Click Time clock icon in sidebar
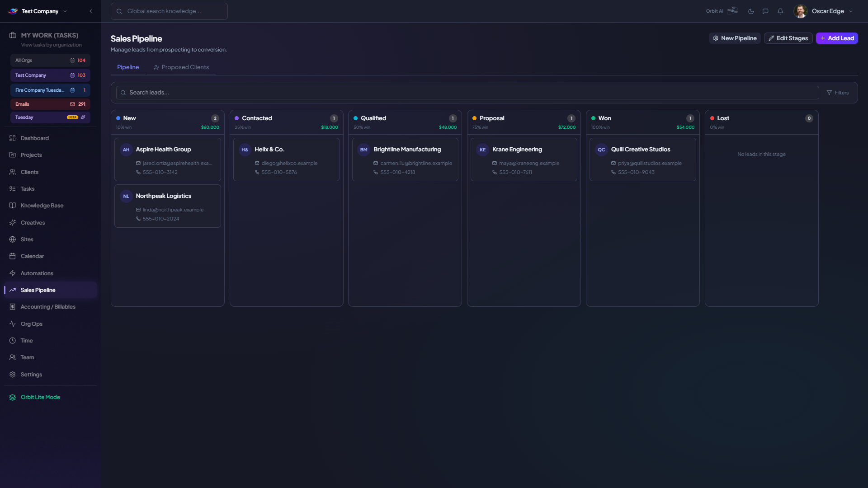This screenshot has width=868, height=488. 13,341
